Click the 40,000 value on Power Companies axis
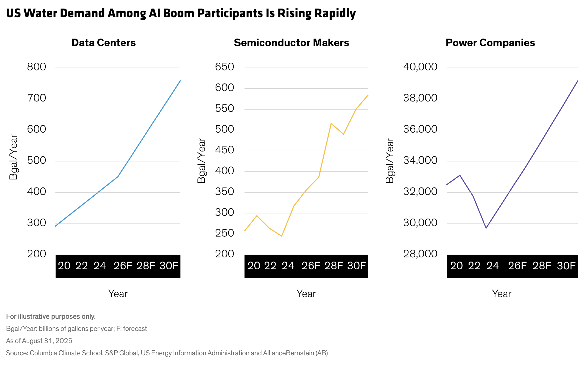This screenshot has height=370, width=588. 420,67
